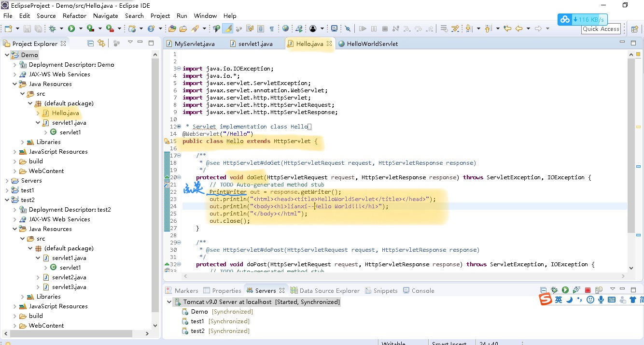
Task: Click Sogou emoji smiley icon
Action: 590,300
